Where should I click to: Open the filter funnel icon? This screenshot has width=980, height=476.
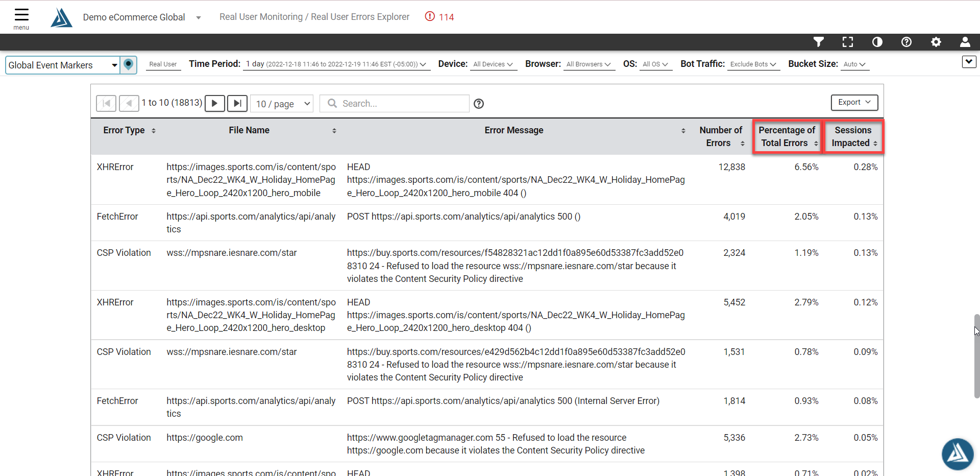tap(818, 42)
